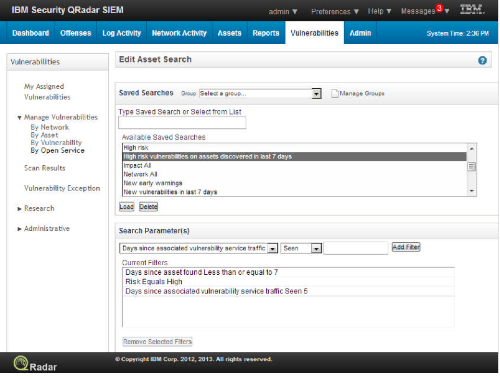Open Vulnerability Exception in sidebar
The width and height of the screenshot is (500, 379).
[62, 188]
